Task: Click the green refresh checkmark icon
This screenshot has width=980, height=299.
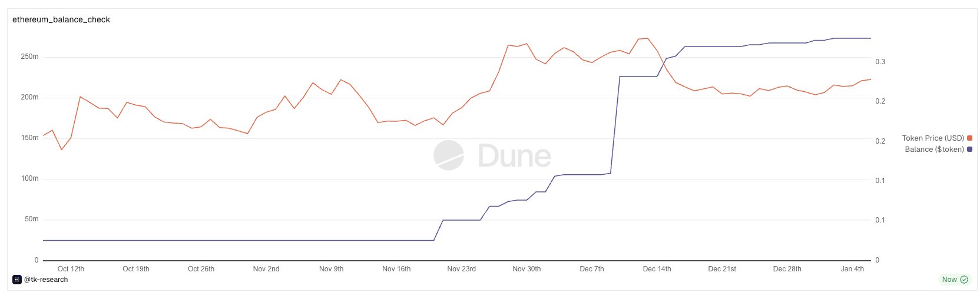Action: coord(964,280)
